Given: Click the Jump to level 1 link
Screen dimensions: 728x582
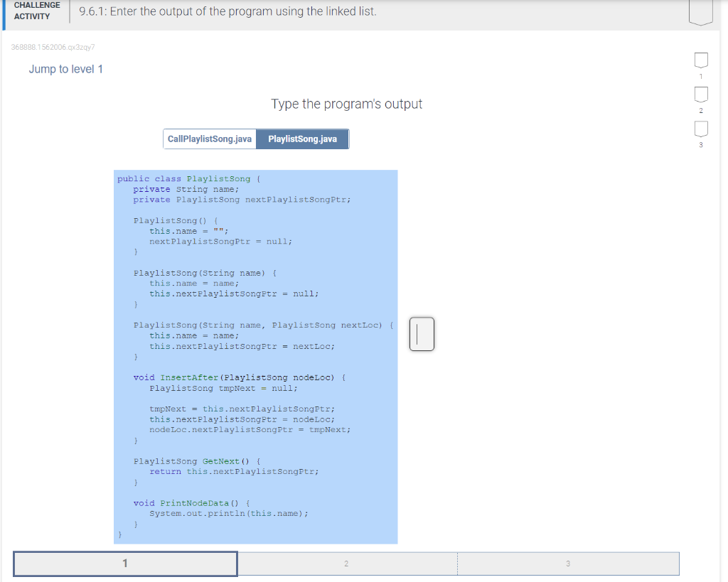Looking at the screenshot, I should coord(65,69).
